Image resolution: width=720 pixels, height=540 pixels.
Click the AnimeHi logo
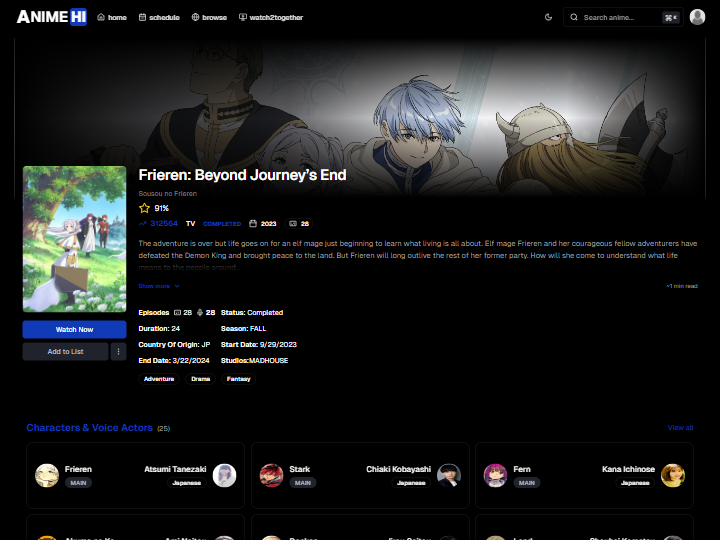51,17
